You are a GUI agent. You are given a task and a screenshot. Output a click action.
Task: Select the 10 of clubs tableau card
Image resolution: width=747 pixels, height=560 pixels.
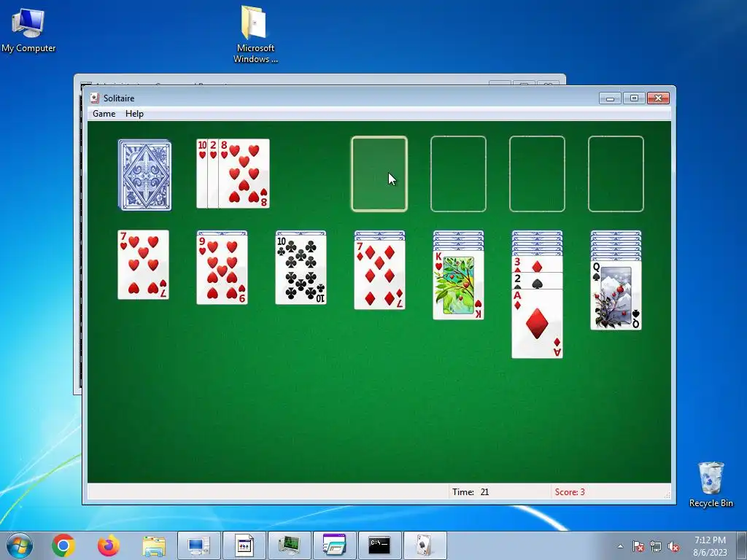[301, 270]
